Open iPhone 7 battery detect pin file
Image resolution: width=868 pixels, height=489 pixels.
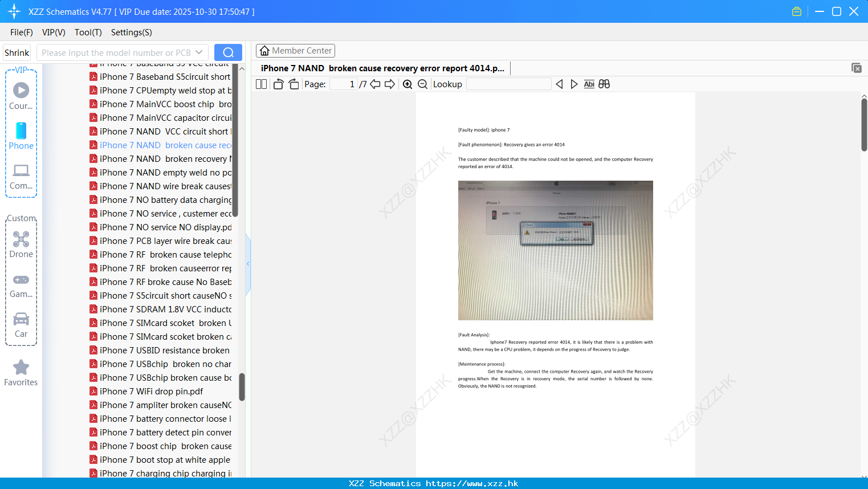tap(161, 433)
